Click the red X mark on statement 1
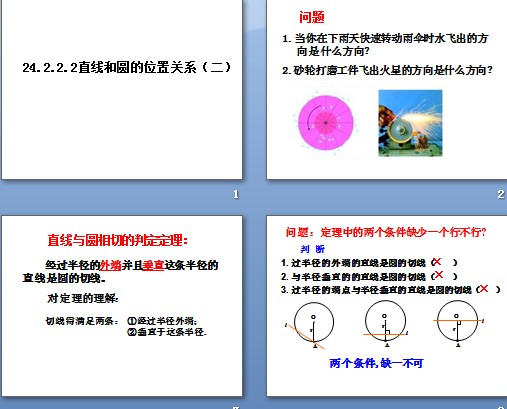The width and height of the screenshot is (507, 409). (437, 262)
